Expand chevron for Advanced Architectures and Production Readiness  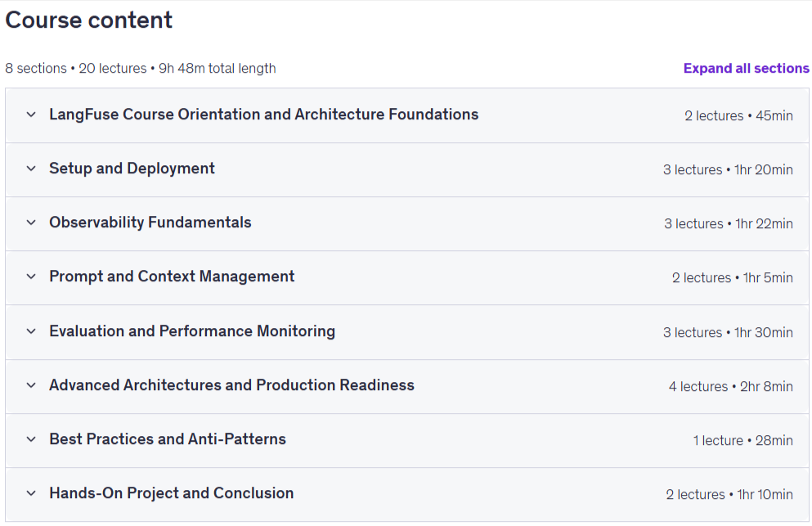[x=31, y=385]
